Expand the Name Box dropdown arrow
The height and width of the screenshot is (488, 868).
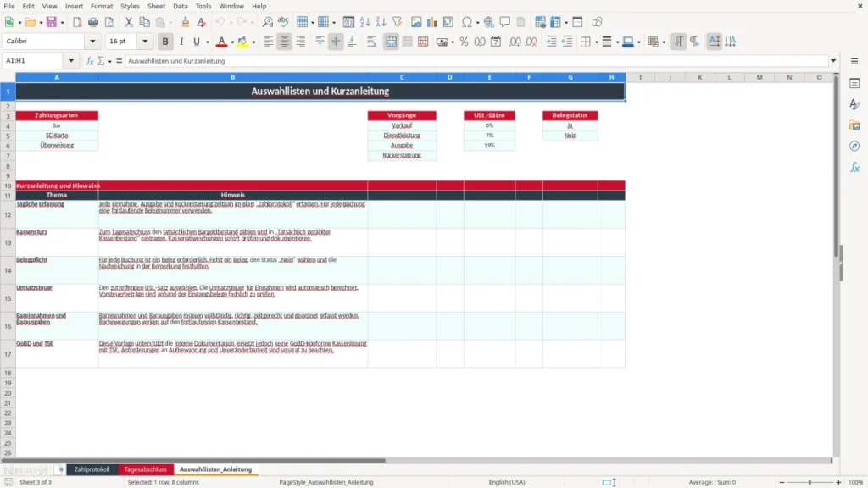[71, 61]
